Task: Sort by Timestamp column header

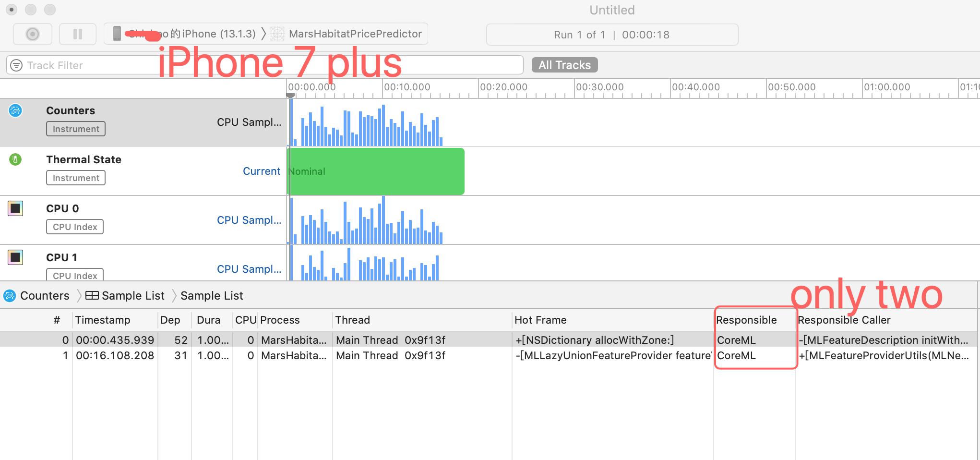Action: pos(115,320)
